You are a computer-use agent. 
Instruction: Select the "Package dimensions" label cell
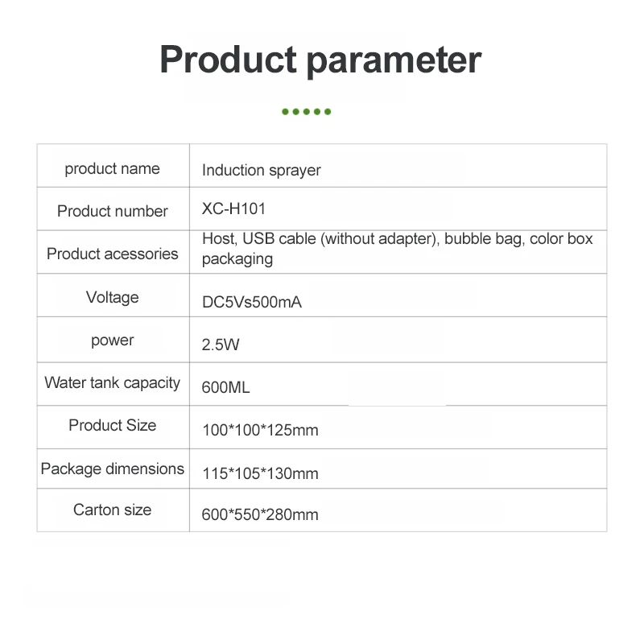[x=113, y=469]
